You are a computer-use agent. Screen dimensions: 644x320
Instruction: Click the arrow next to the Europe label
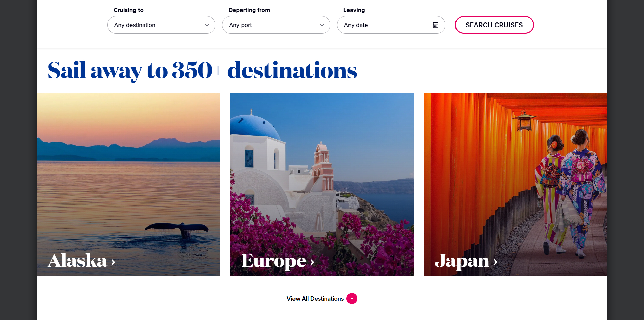tap(311, 263)
